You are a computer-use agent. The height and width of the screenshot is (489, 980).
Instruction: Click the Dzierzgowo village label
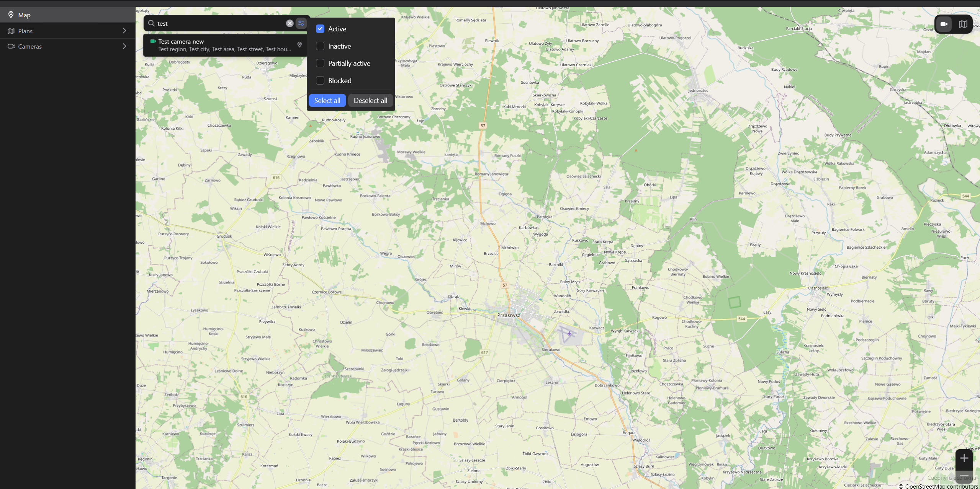[x=267, y=63]
